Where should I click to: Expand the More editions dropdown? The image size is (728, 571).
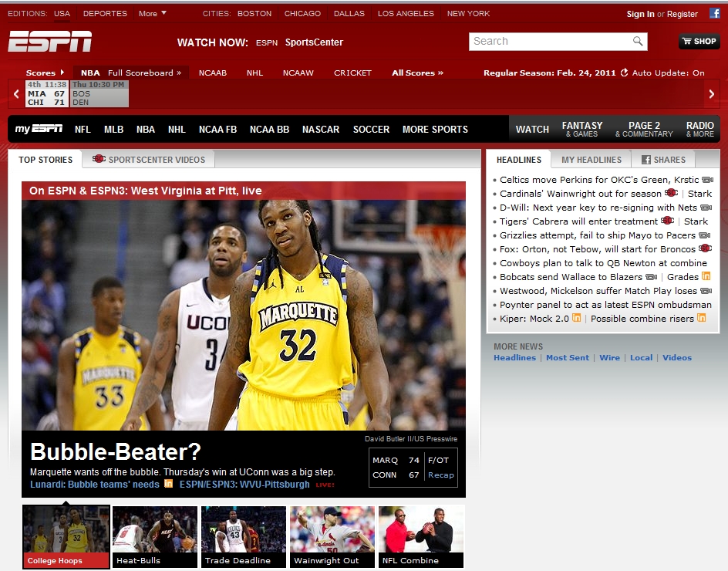(x=152, y=13)
